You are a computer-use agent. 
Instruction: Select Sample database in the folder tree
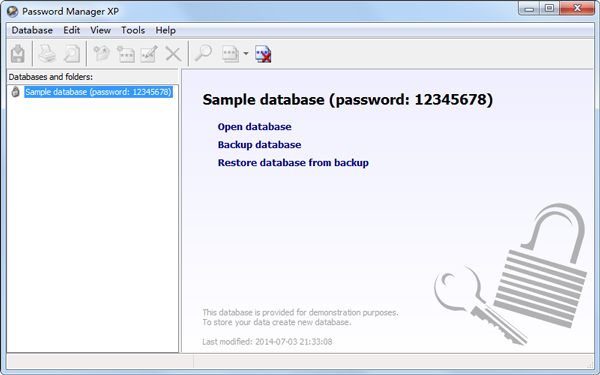[98, 92]
